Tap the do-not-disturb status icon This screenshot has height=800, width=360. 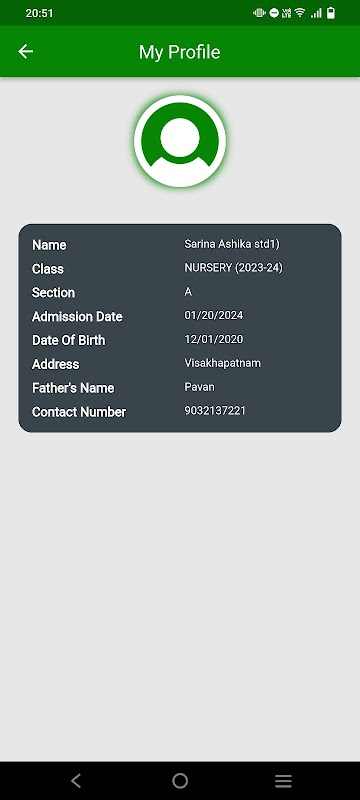(274, 13)
